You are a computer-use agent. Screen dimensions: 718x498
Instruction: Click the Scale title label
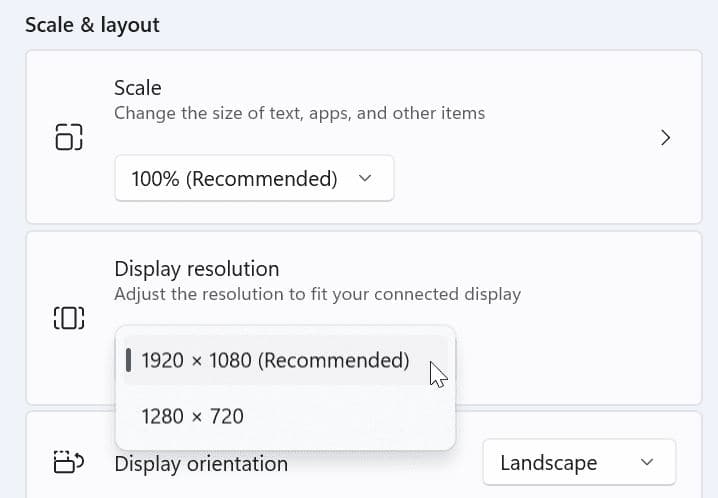point(138,88)
